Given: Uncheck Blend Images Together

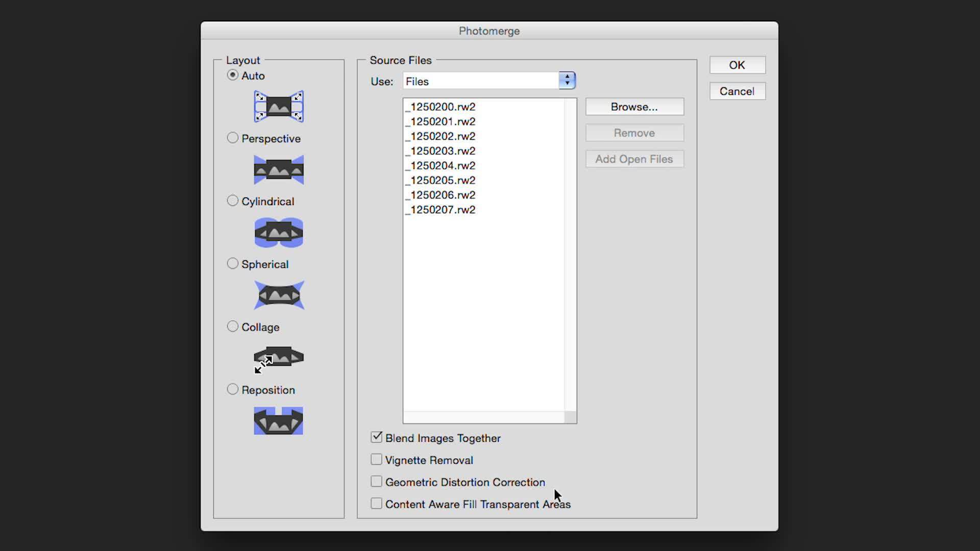Looking at the screenshot, I should tap(377, 437).
